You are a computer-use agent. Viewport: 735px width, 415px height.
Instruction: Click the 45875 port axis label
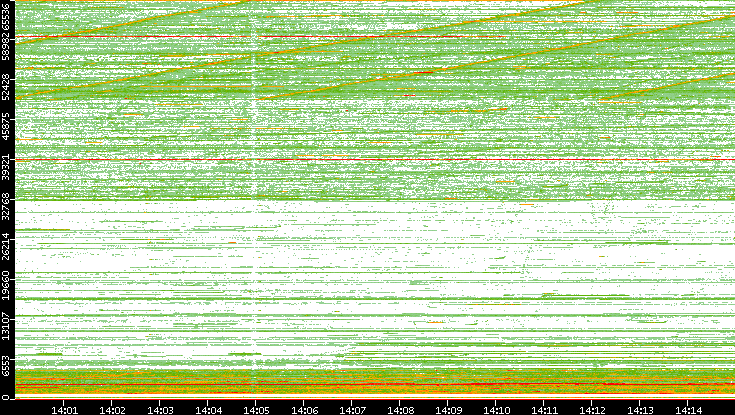tap(6, 128)
